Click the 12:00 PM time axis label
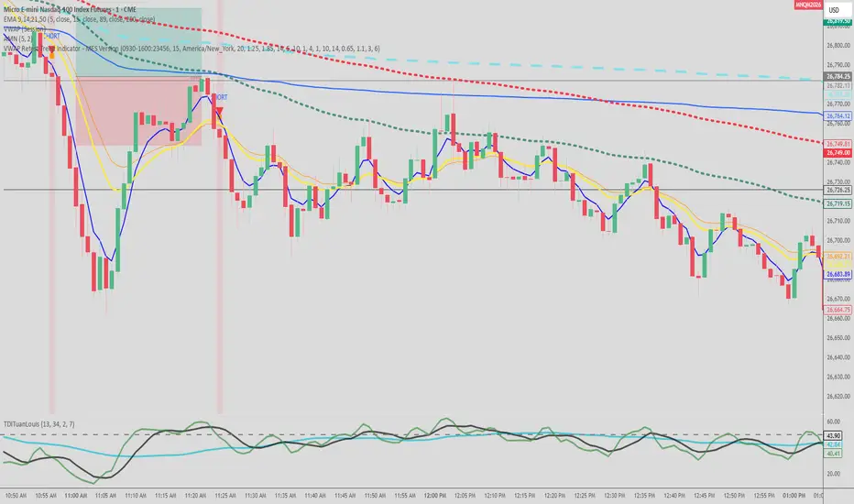The height and width of the screenshot is (504, 854). click(x=434, y=496)
